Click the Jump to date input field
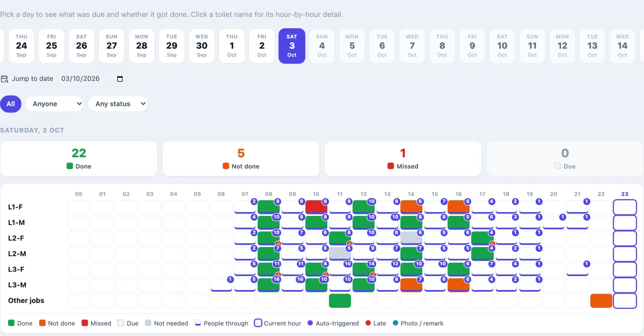 93,79
